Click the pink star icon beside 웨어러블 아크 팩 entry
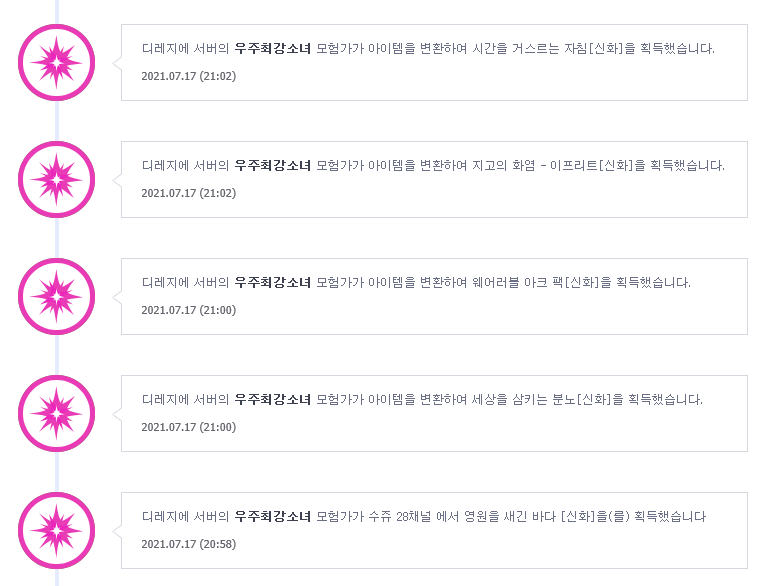Image resolution: width=766 pixels, height=586 pixels. pos(57,296)
